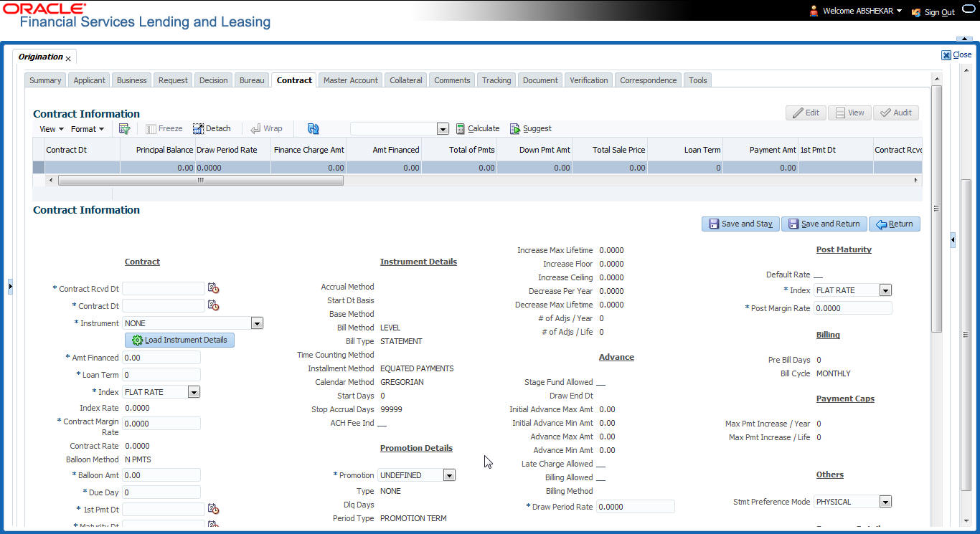Click the left panel expand arrow
This screenshot has height=534, width=980.
click(x=10, y=287)
